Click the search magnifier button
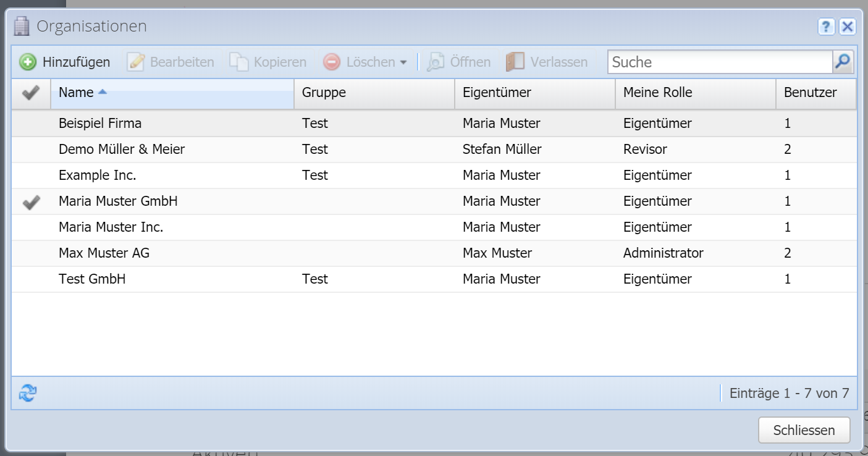 click(843, 62)
